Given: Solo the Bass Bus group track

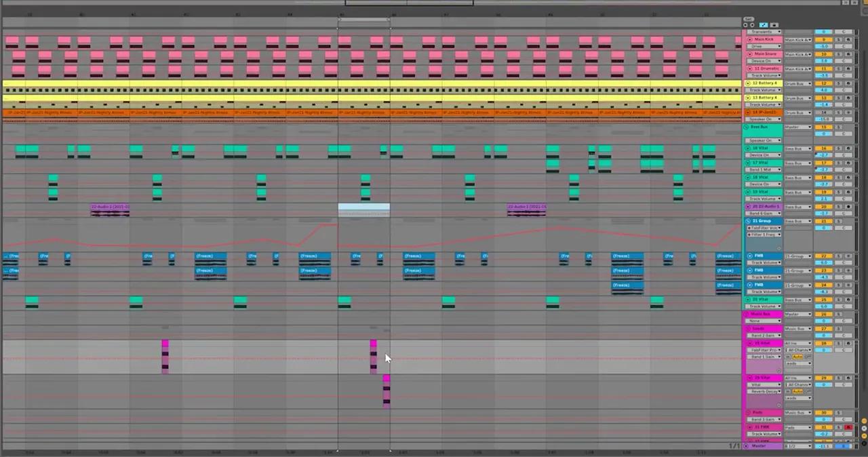Looking at the screenshot, I should pyautogui.click(x=839, y=127).
